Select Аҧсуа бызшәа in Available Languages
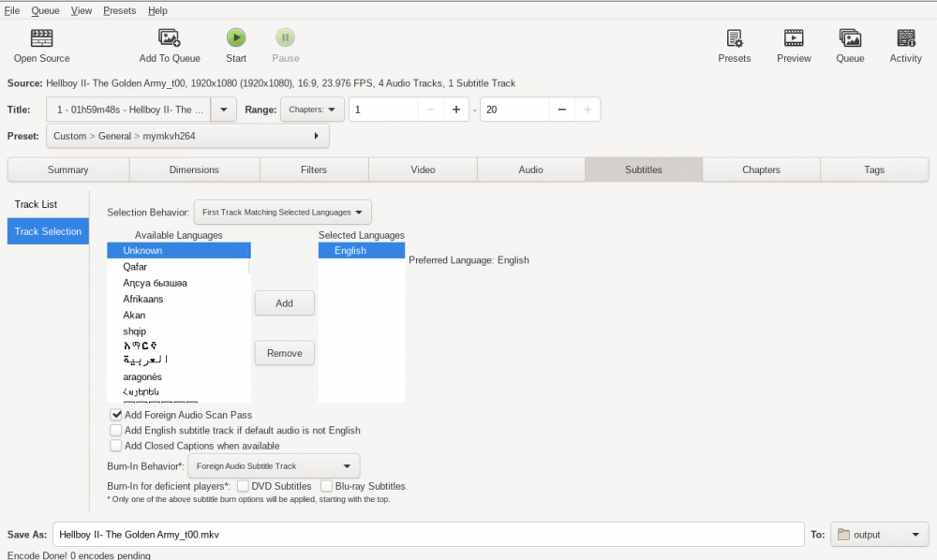 coord(179,283)
